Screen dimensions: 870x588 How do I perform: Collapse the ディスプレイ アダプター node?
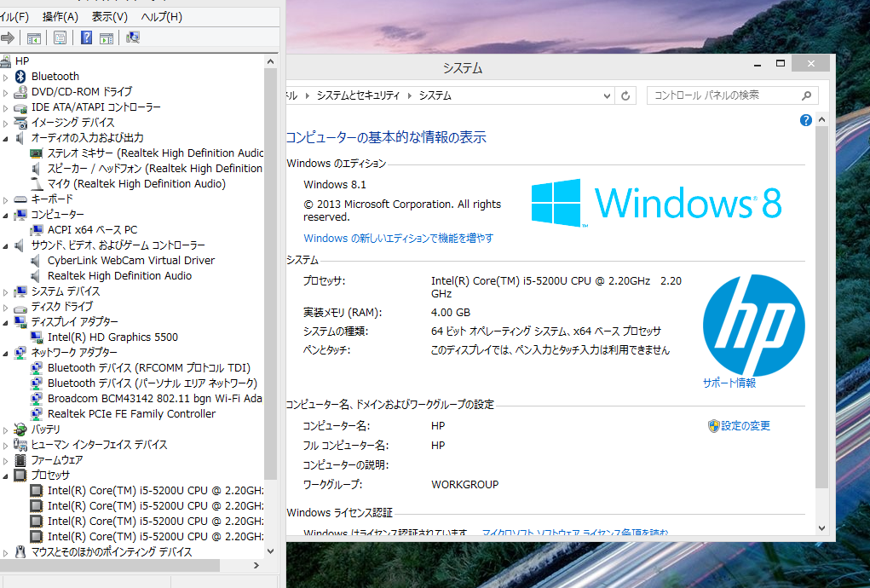6,323
